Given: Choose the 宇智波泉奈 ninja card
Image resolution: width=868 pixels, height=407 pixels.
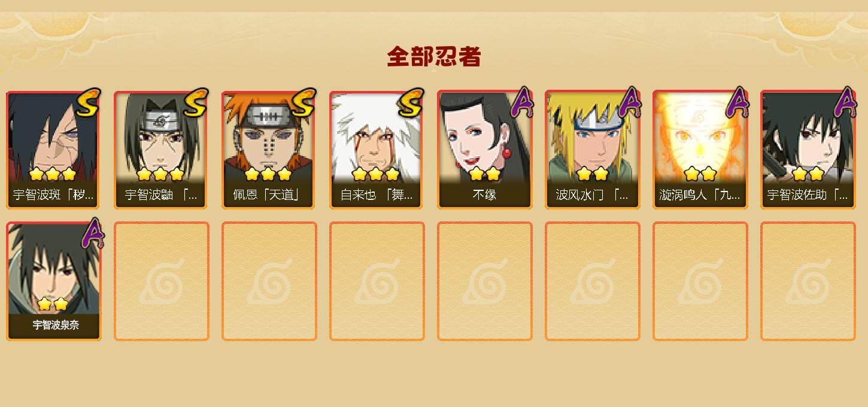Looking at the screenshot, I should pyautogui.click(x=53, y=281).
